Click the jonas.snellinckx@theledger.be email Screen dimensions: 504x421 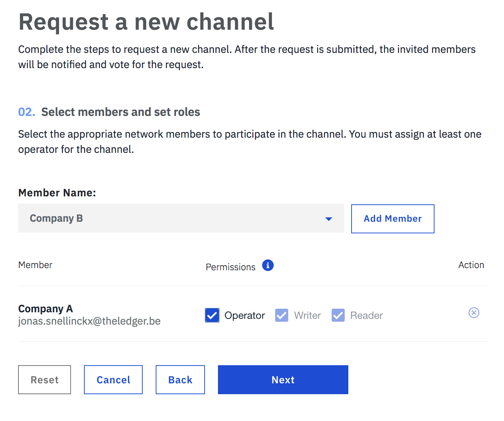click(89, 321)
